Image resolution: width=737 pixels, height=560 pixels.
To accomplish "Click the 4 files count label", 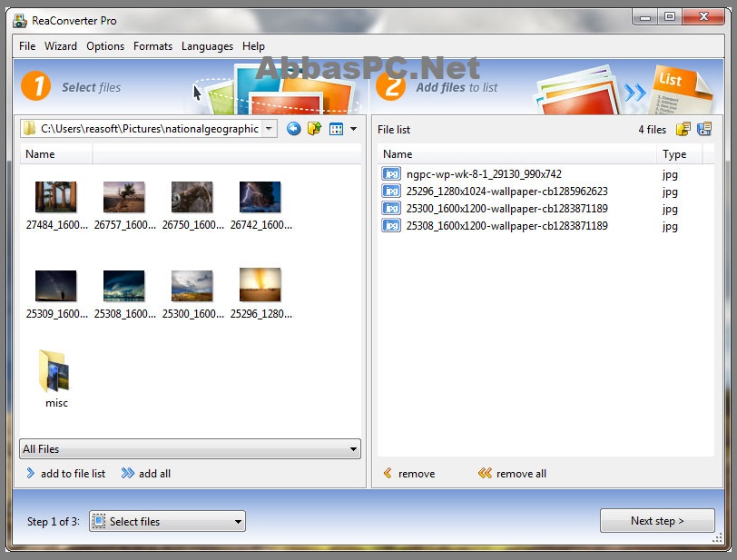I will click(652, 129).
